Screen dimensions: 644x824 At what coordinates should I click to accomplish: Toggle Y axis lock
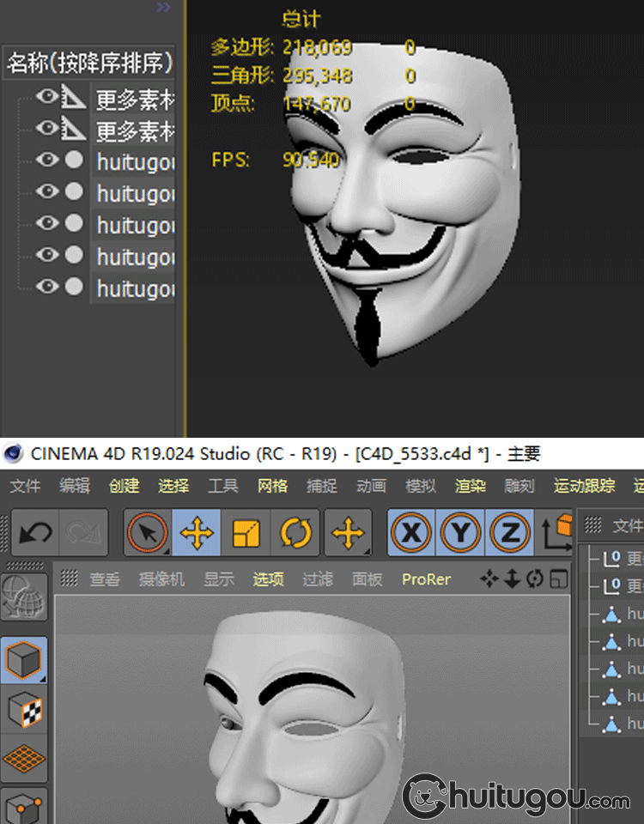click(x=460, y=533)
